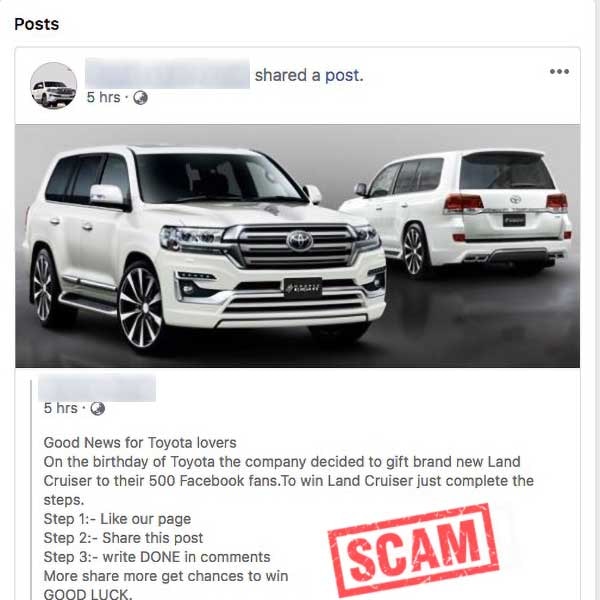Click the globe icon in original post
The height and width of the screenshot is (600, 600).
[98, 408]
